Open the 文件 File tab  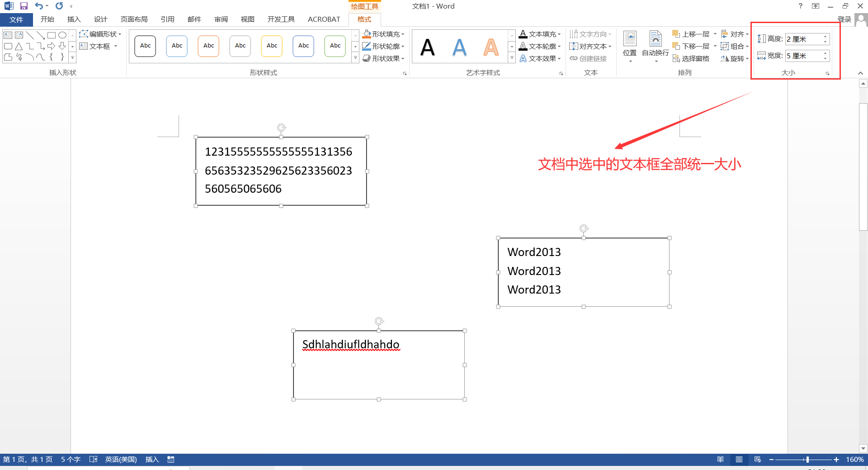(16, 19)
